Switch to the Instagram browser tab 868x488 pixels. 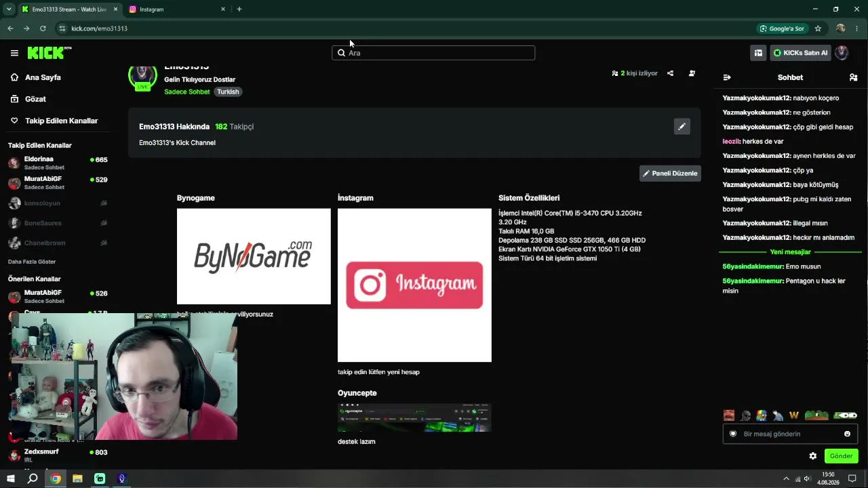click(x=176, y=9)
